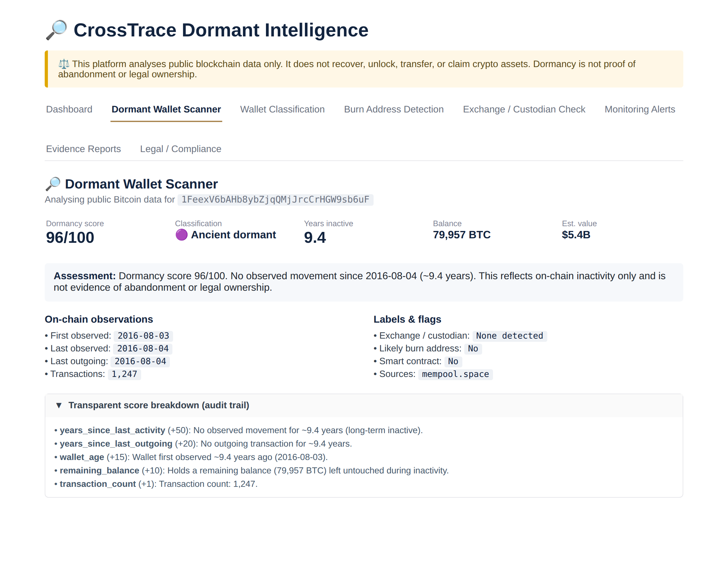Click the magnifier icon beside Dormant Wallet Scanner heading

[53, 184]
